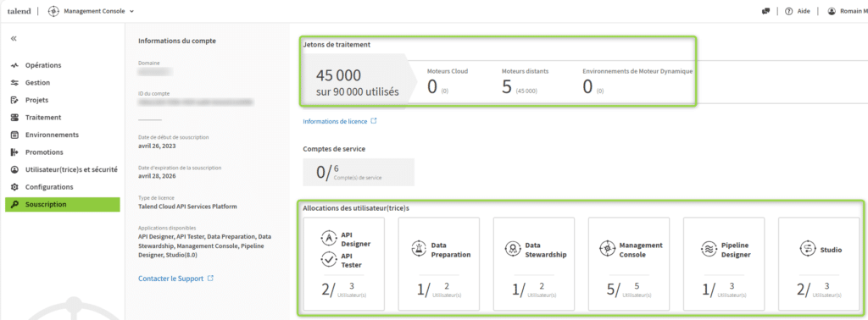
Task: Click the Promotions arrow icon
Action: pyautogui.click(x=15, y=152)
